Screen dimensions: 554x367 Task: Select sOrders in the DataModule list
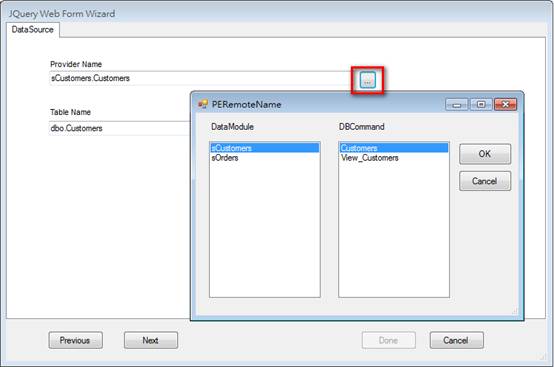tap(265, 158)
